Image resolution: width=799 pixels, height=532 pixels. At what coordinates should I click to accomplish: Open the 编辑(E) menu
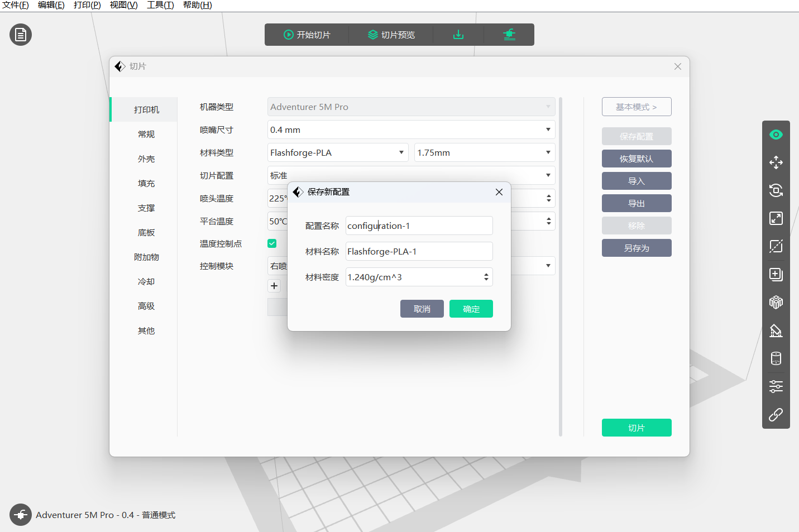coord(51,5)
